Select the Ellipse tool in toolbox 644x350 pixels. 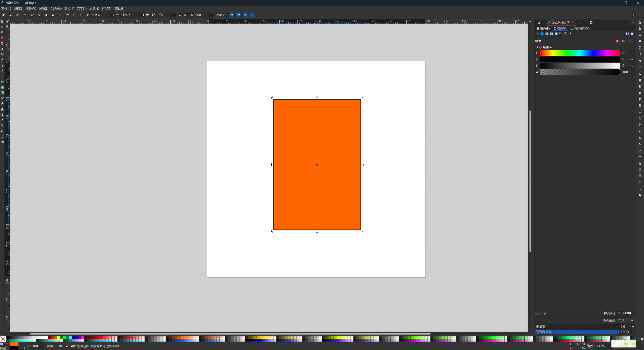pos(2,43)
